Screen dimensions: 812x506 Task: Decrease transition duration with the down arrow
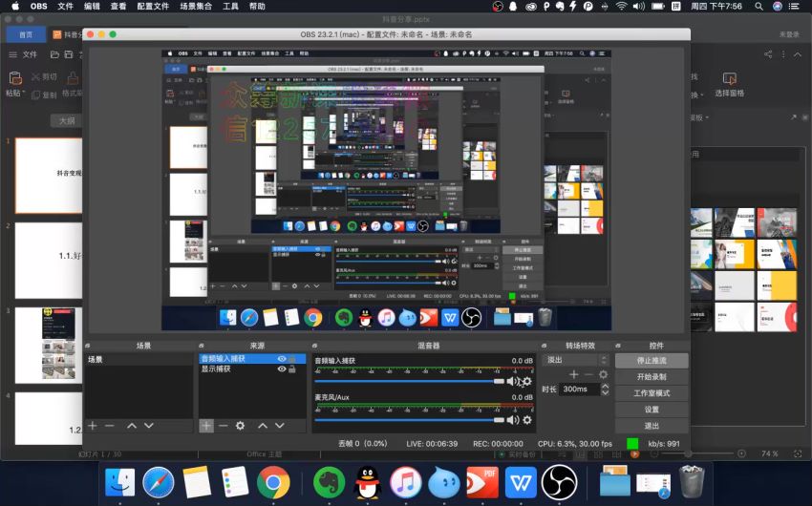coord(605,392)
